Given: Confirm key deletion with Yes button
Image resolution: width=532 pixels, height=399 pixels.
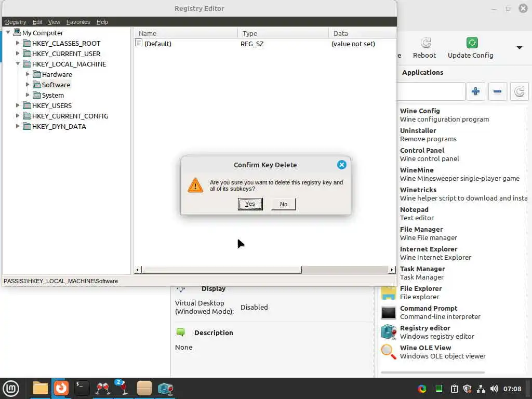Looking at the screenshot, I should tap(250, 204).
